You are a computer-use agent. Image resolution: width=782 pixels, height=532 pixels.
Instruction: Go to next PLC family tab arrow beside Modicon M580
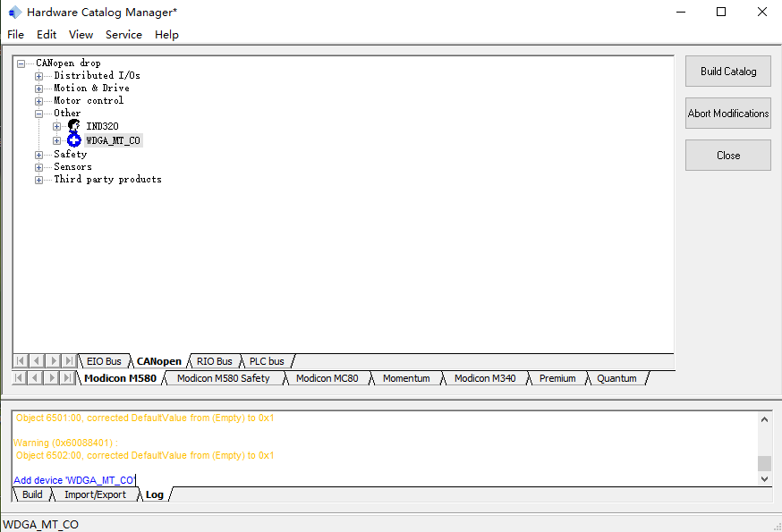click(x=51, y=378)
